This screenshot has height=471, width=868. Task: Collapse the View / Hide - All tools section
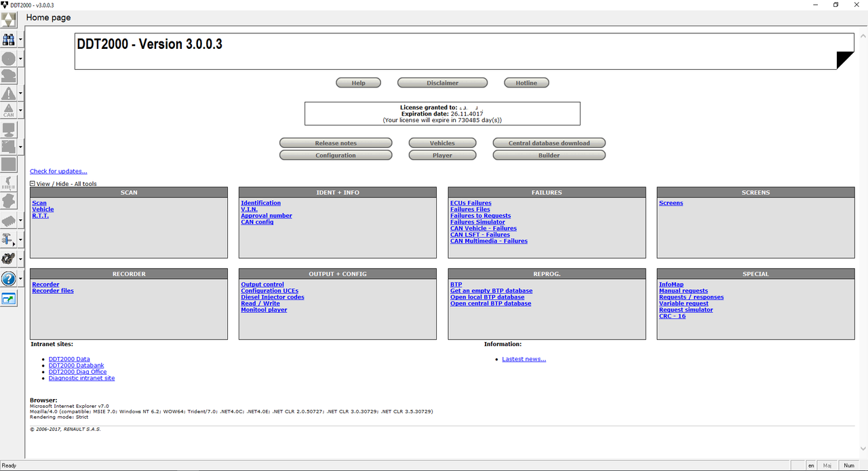pos(33,184)
